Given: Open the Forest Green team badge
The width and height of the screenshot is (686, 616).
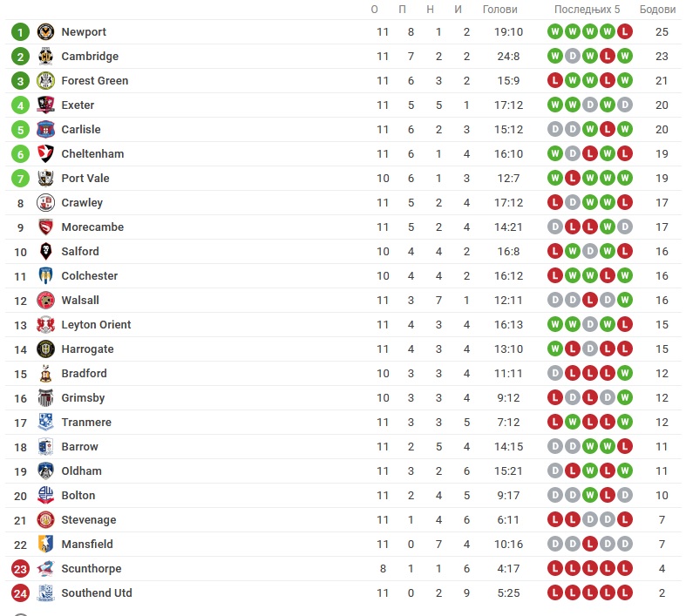Looking at the screenshot, I should [45, 81].
